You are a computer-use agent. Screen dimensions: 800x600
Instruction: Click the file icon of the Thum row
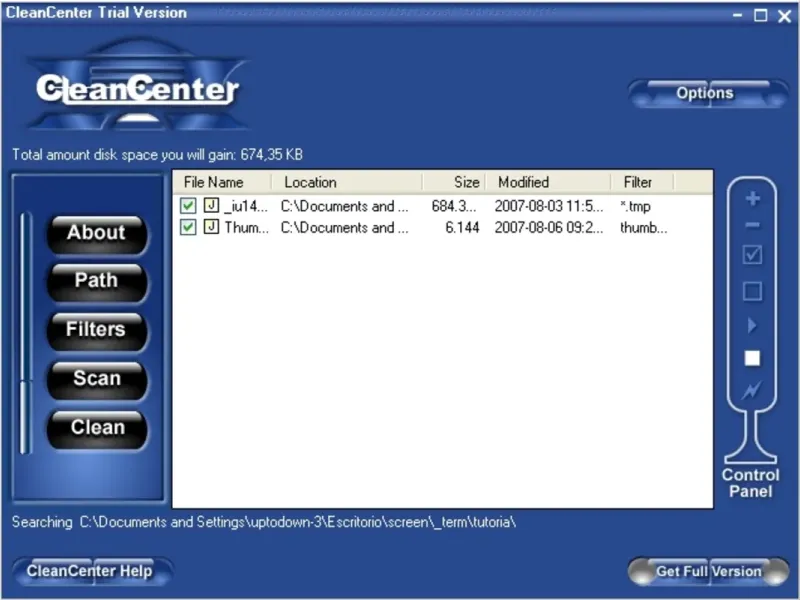[211, 227]
